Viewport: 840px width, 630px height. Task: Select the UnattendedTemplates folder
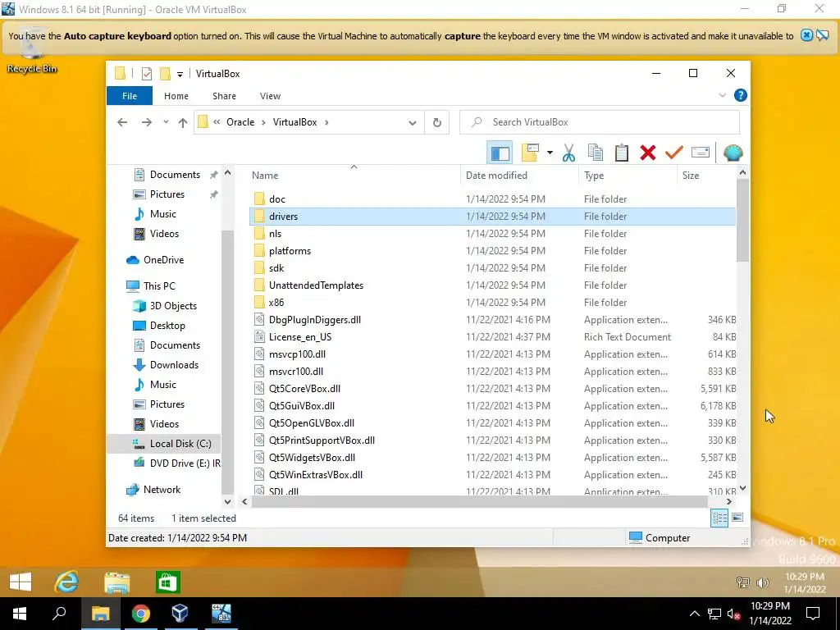[x=493, y=285]
